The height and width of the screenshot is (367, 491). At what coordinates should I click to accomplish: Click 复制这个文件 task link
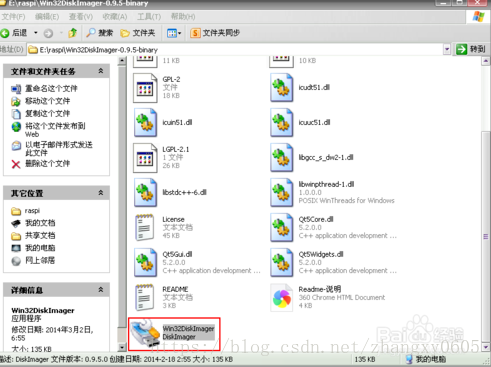pyautogui.click(x=48, y=113)
